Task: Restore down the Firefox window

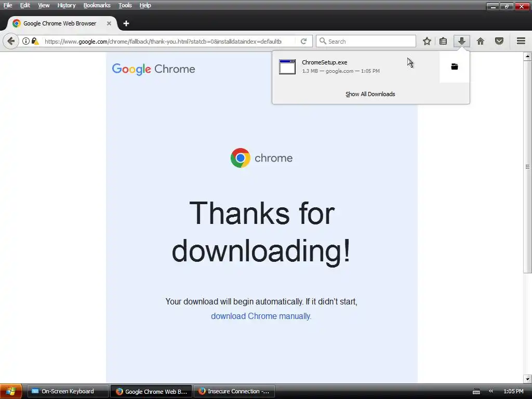Action: click(x=507, y=6)
